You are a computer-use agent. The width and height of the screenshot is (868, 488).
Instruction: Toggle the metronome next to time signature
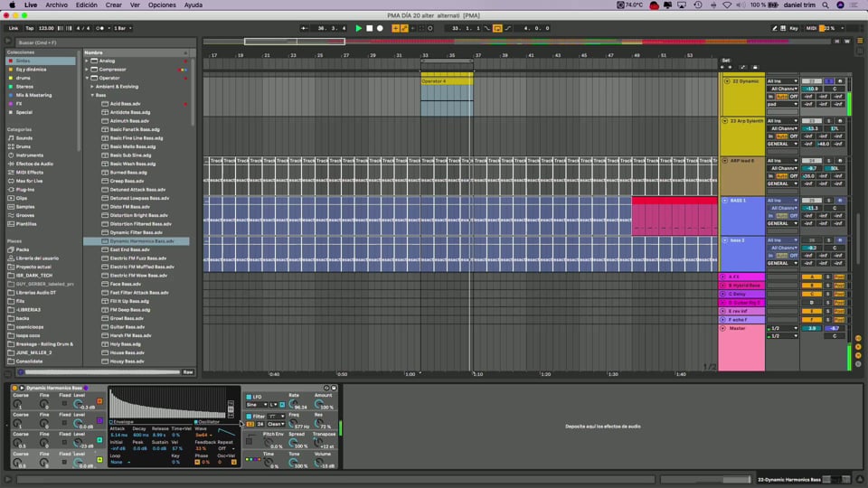click(100, 28)
